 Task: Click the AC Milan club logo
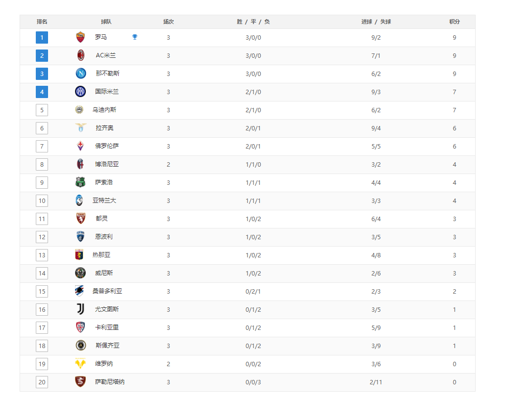point(80,55)
